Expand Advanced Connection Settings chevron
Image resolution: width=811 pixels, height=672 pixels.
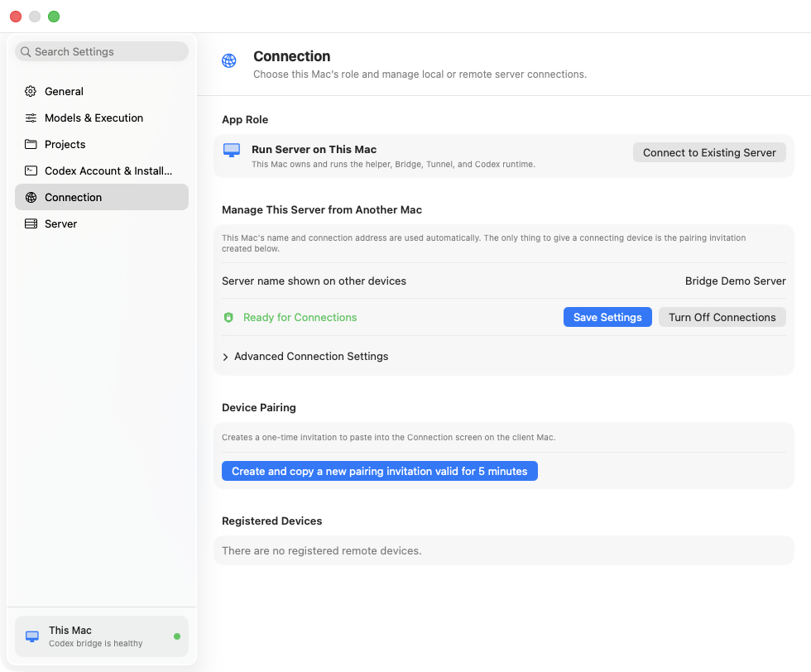point(225,357)
